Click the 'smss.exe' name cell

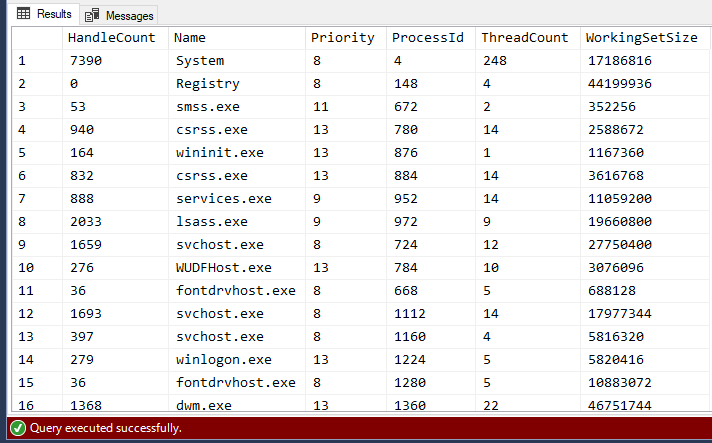click(237, 107)
